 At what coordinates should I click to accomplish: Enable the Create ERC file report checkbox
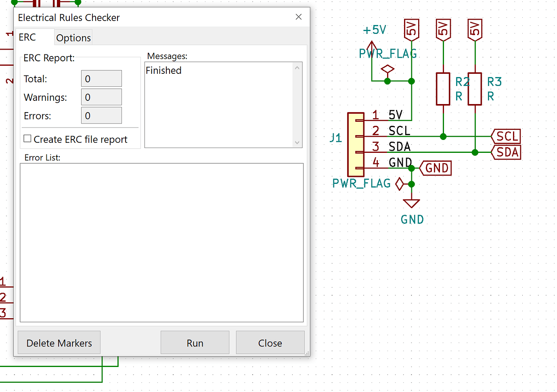click(x=27, y=138)
